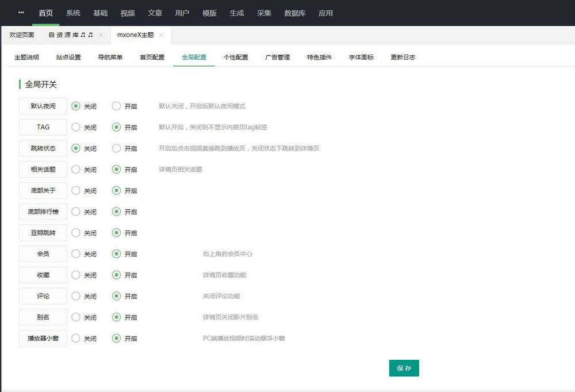Switch to the 更新日志 tab
Screen dimensions: 575x392
pos(402,57)
